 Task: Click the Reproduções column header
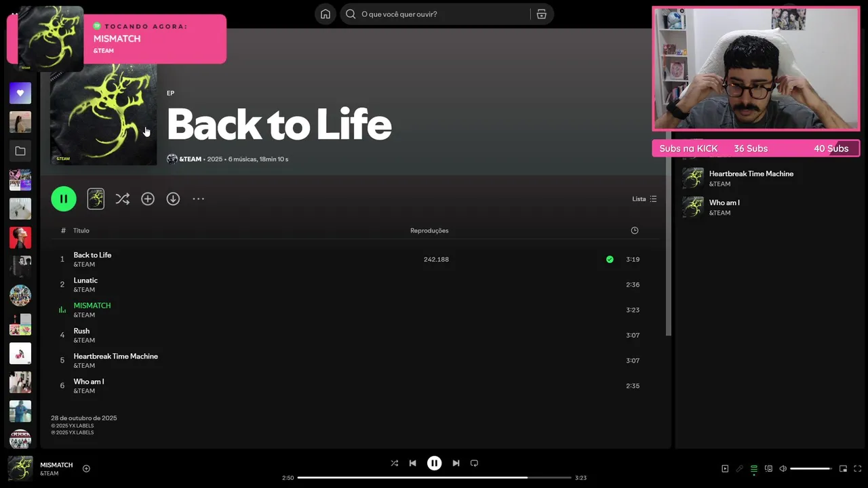(x=429, y=230)
